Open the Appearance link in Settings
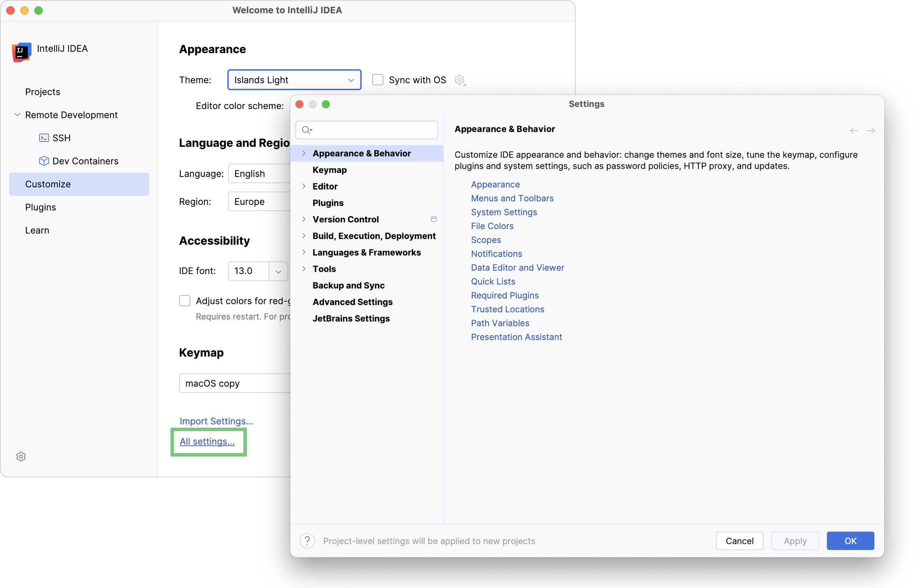Screen dimensions: 915x588 click(x=495, y=185)
